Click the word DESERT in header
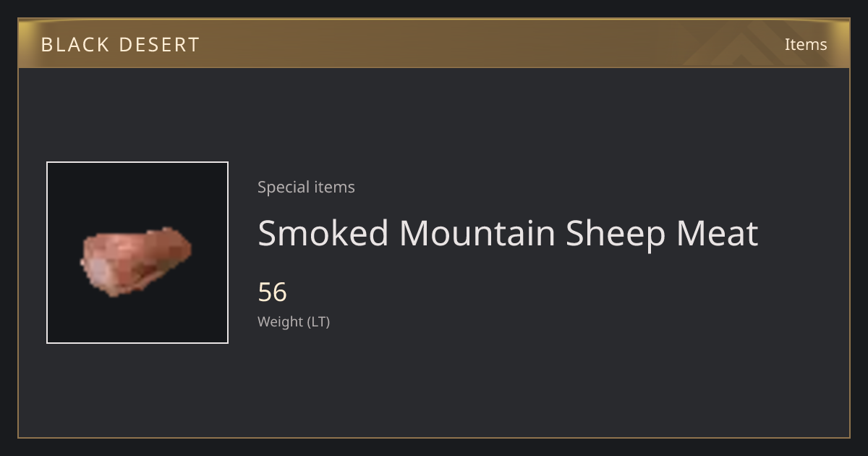The image size is (868, 456). [159, 45]
